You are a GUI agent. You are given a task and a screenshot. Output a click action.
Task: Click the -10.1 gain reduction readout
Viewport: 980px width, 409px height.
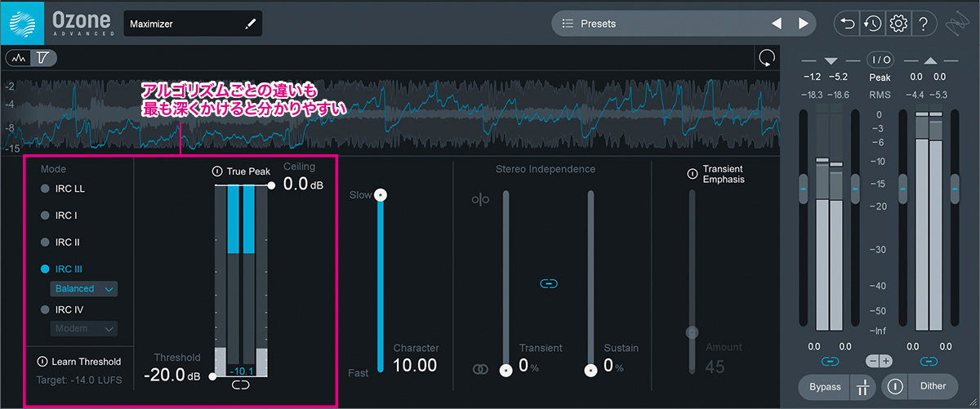(x=242, y=370)
